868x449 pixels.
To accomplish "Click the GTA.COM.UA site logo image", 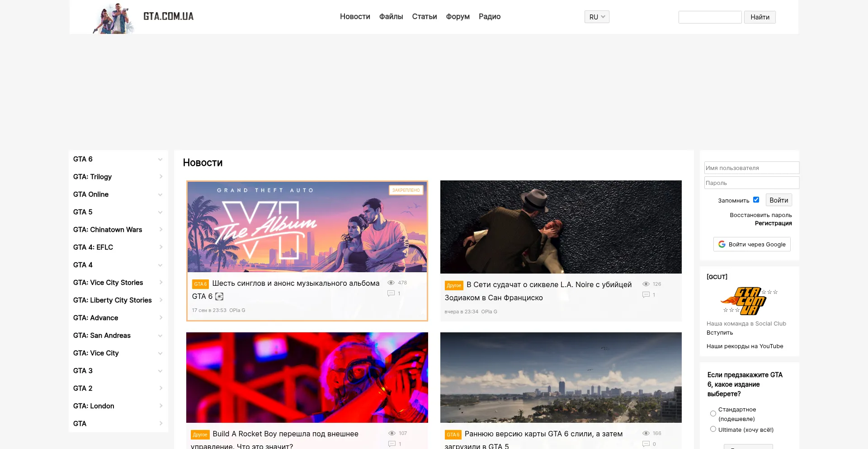I will pyautogui.click(x=113, y=18).
